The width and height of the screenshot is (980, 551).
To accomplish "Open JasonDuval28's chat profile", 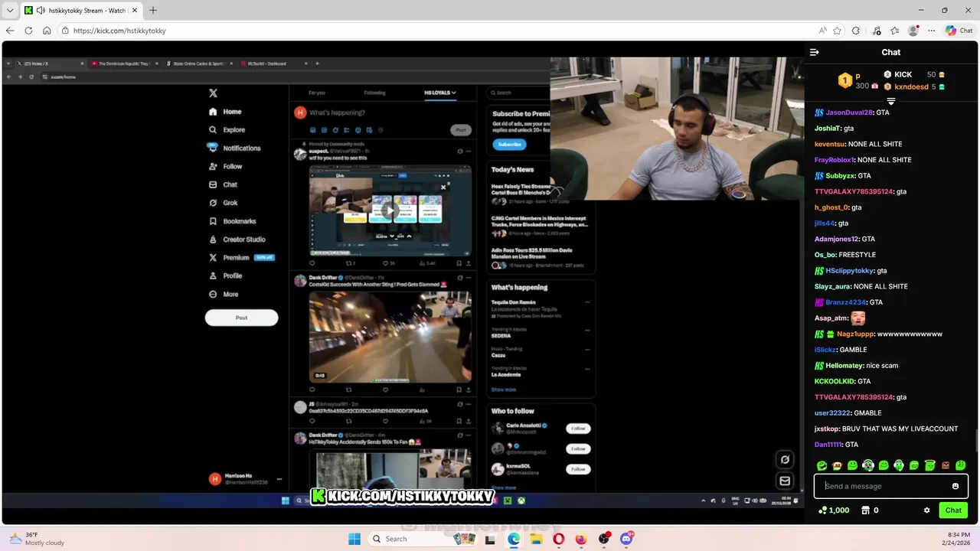I will click(849, 112).
